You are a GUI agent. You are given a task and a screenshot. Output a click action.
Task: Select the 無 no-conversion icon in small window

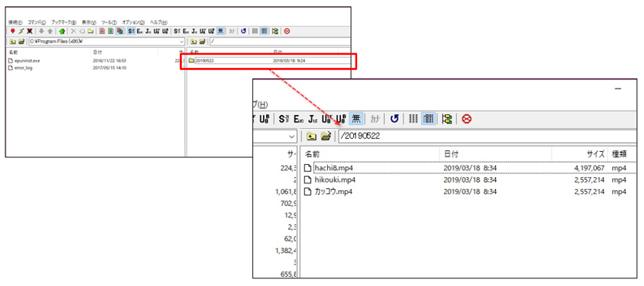pyautogui.click(x=221, y=31)
